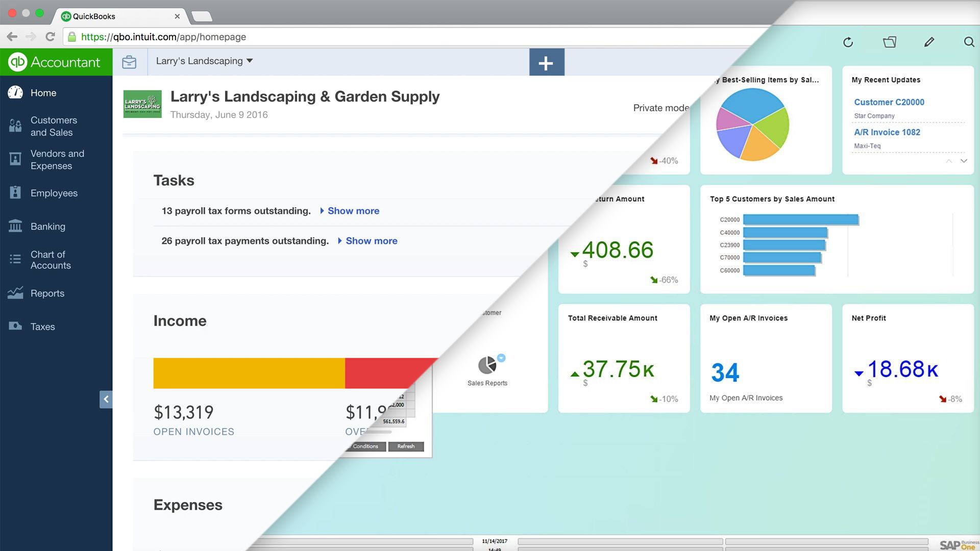Open the Sales Reports pie icon

(487, 365)
